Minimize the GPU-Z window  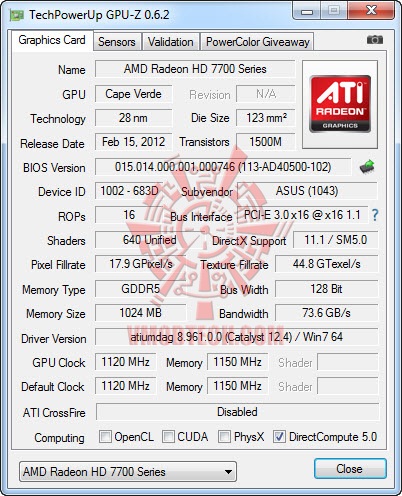(x=307, y=11)
